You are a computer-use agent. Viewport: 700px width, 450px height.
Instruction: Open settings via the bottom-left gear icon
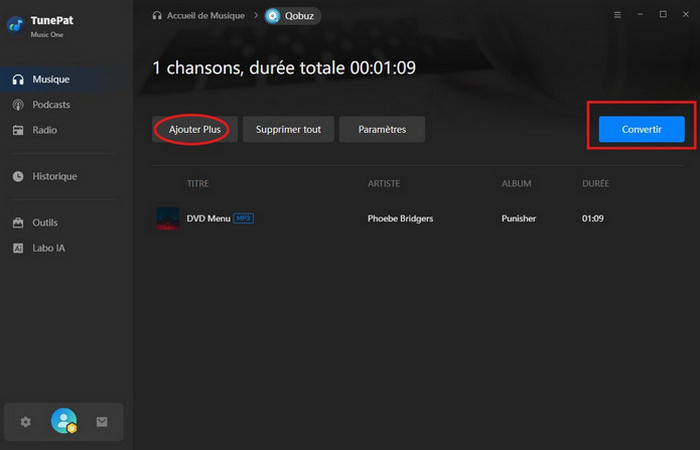click(x=26, y=422)
